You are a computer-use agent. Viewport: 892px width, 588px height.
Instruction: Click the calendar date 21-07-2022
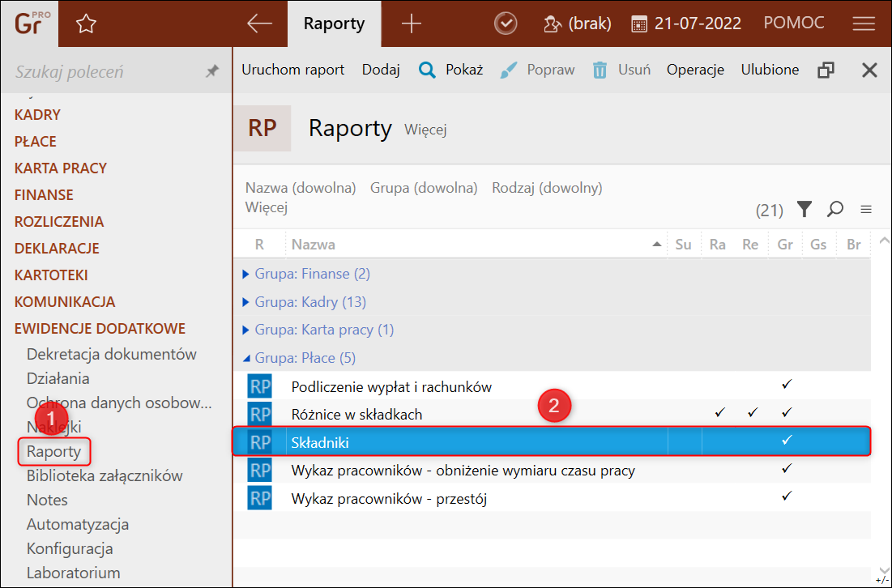pos(685,24)
